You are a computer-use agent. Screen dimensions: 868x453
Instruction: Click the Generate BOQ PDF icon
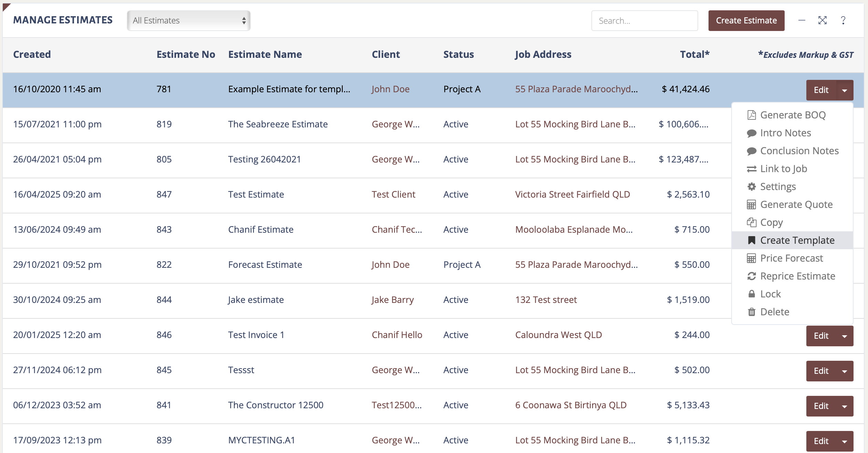point(751,115)
